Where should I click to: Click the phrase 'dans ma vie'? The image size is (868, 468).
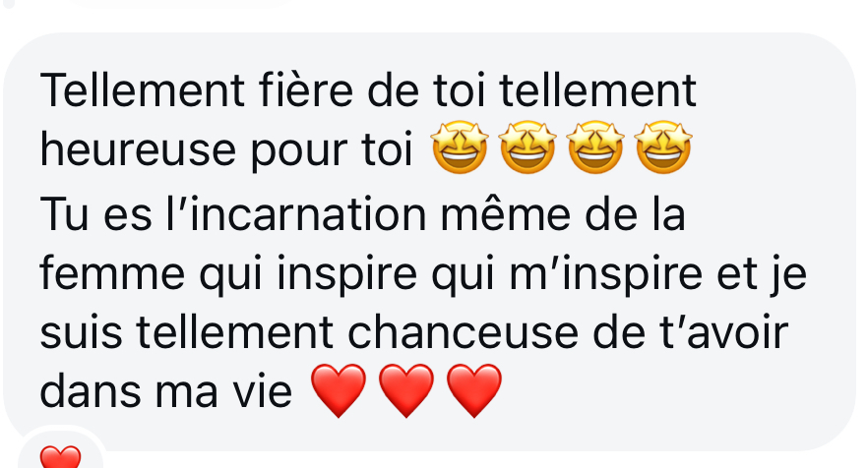pos(166,391)
